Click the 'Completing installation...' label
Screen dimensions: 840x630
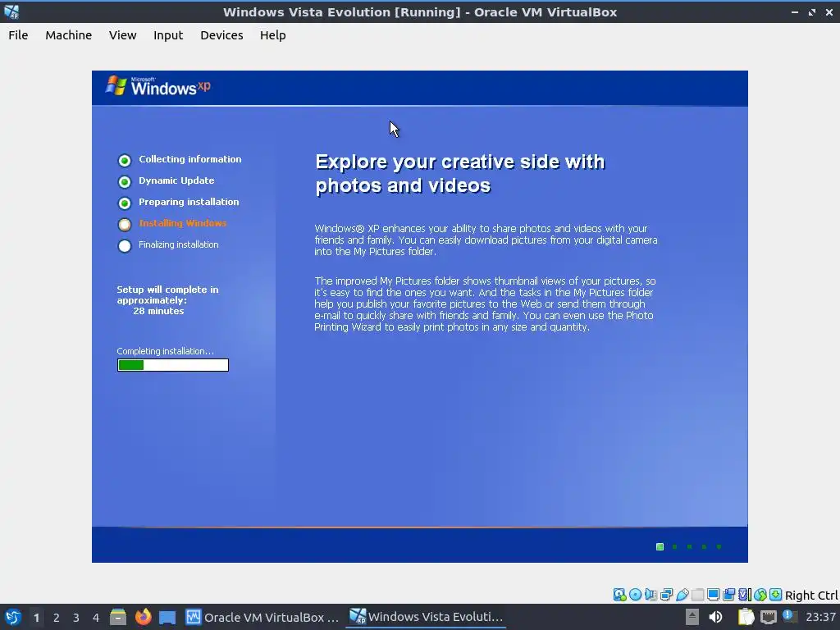(x=165, y=351)
